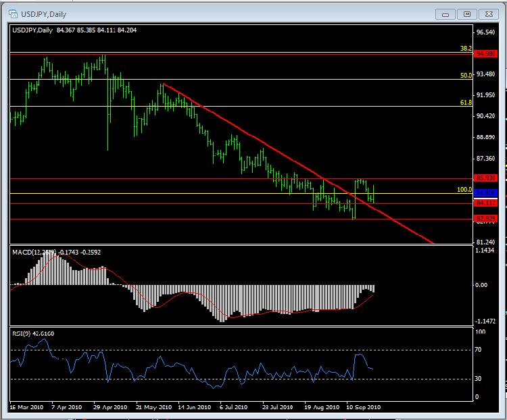
Task: Click the 96.540 value on price scale
Action: click(485, 32)
